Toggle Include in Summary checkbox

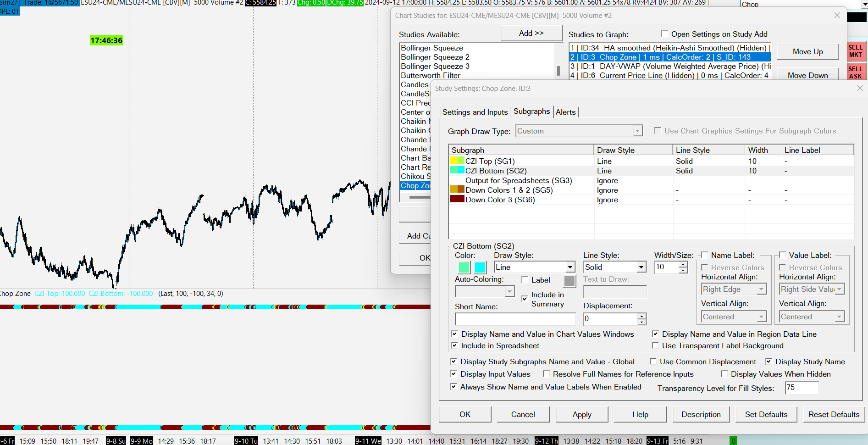pyautogui.click(x=525, y=299)
